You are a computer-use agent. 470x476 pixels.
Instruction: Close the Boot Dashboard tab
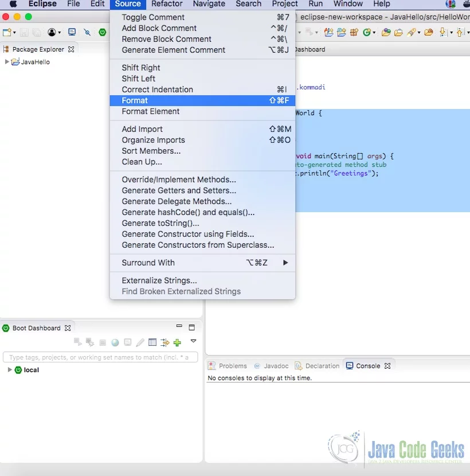click(x=68, y=328)
